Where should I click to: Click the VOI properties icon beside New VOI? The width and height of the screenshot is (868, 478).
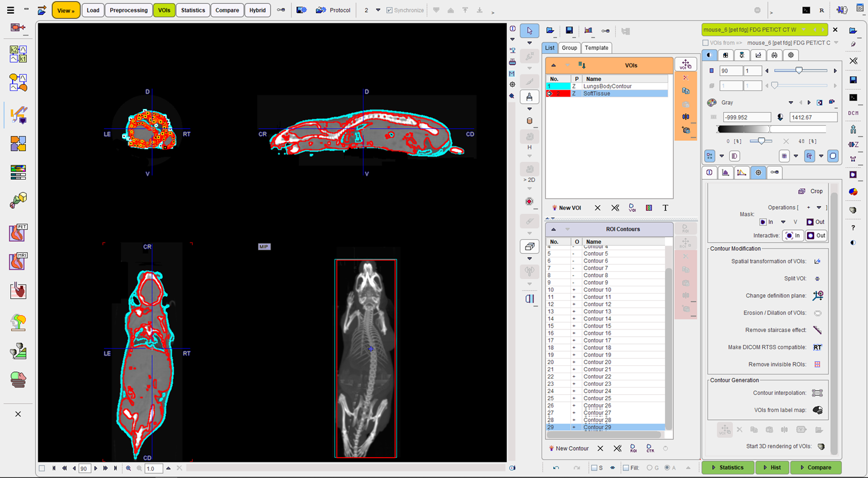click(x=632, y=208)
